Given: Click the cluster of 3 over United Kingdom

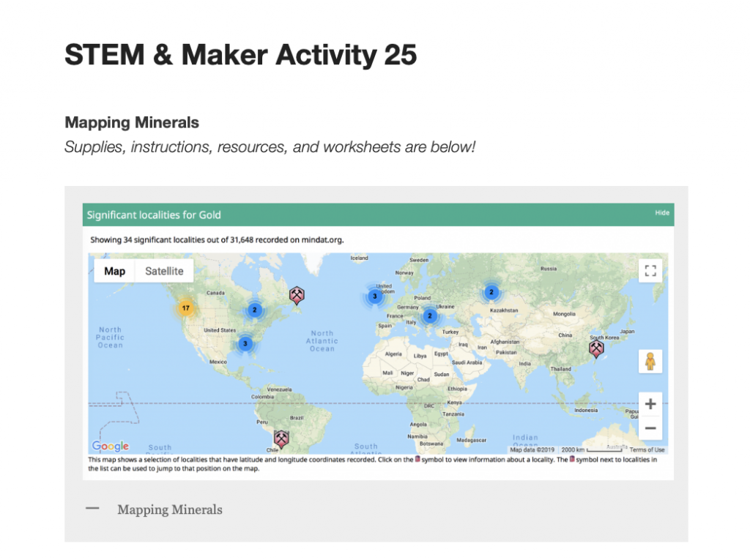Looking at the screenshot, I should coord(374,296).
